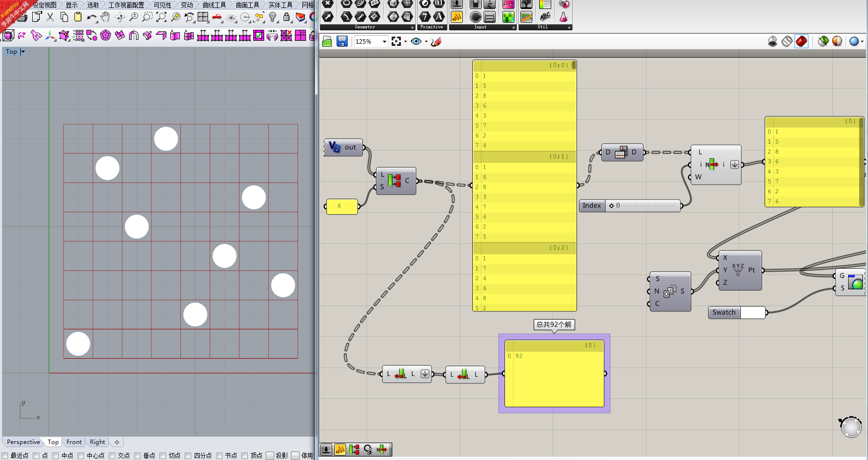Click the scrollbar of the large yellow panel
The height and width of the screenshot is (460, 868).
pos(574,65)
